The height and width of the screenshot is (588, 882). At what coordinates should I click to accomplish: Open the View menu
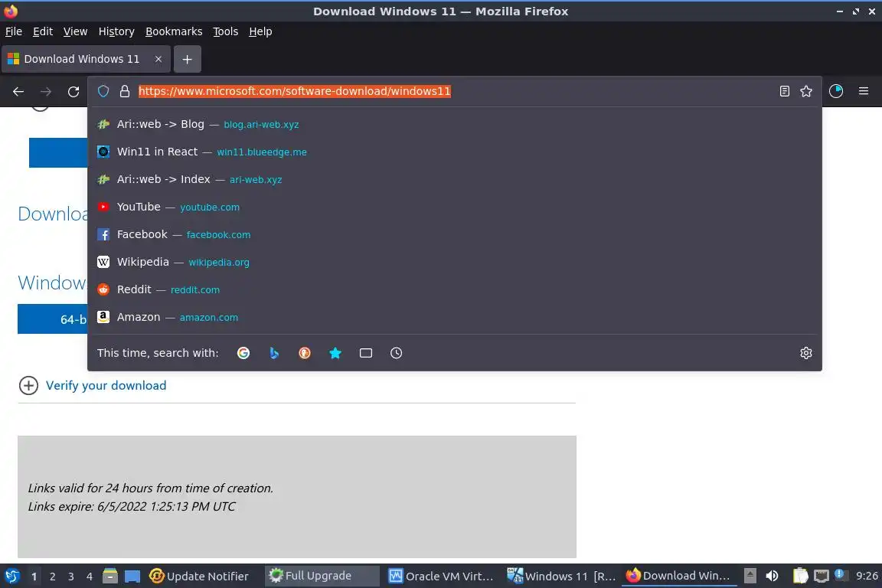[75, 31]
